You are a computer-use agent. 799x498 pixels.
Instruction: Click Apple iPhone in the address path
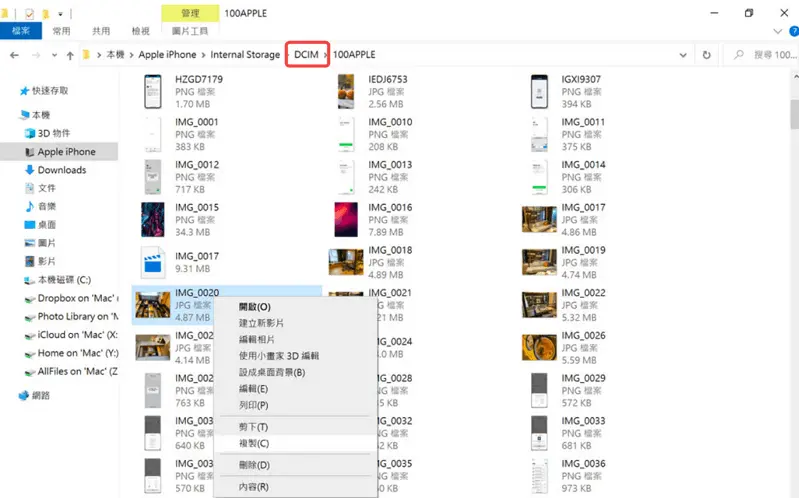[x=167, y=55]
